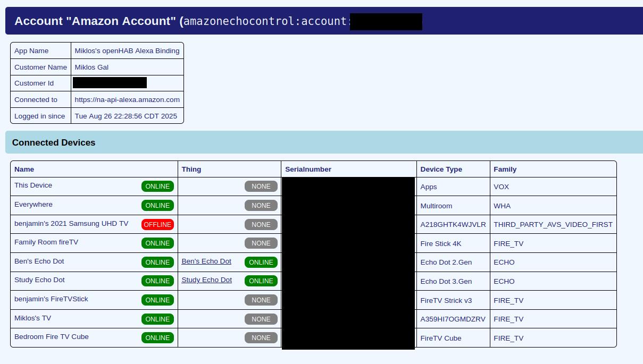
Task: Click the Device Type column header
Action: point(441,169)
